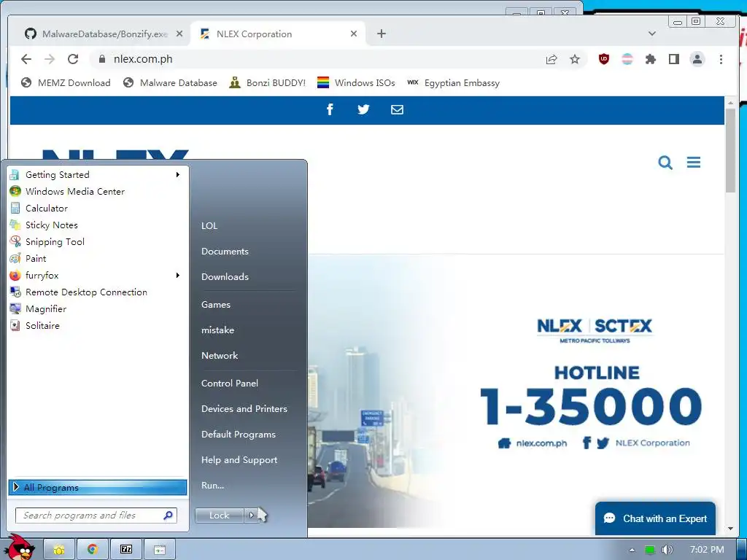This screenshot has height=560, width=747.
Task: Open a new tab with plus button
Action: pyautogui.click(x=381, y=34)
